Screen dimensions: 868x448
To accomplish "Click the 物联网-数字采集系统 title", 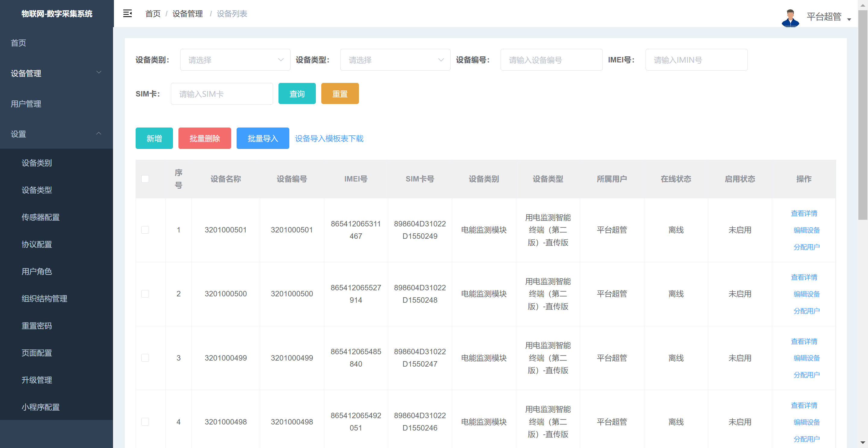I will click(57, 14).
